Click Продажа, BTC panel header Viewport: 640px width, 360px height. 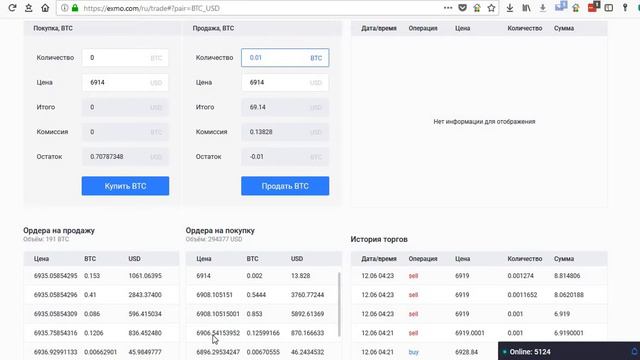[213, 28]
